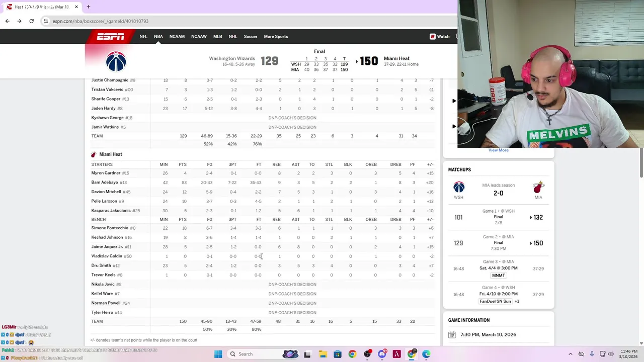Screen dimensions: 644x362
Task: Expand the More Sports menu
Action: 276,37
